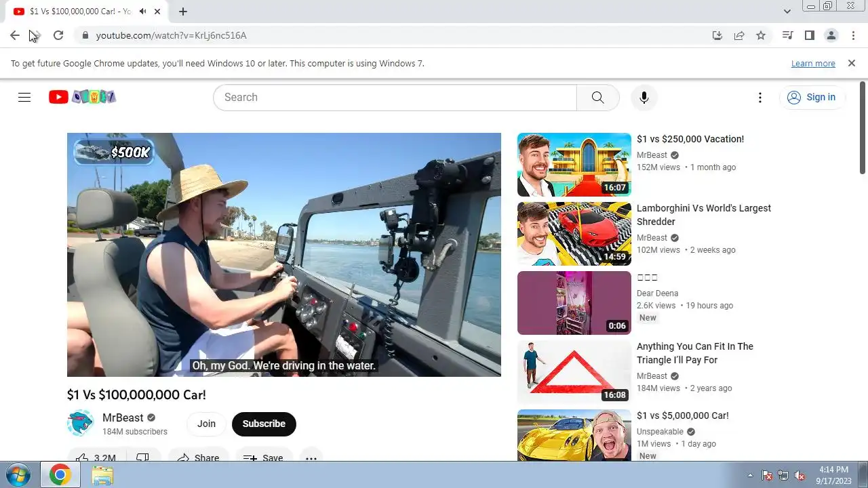
Task: Open the Lamborghini Vs World's Largest Shredder title
Action: (x=704, y=215)
